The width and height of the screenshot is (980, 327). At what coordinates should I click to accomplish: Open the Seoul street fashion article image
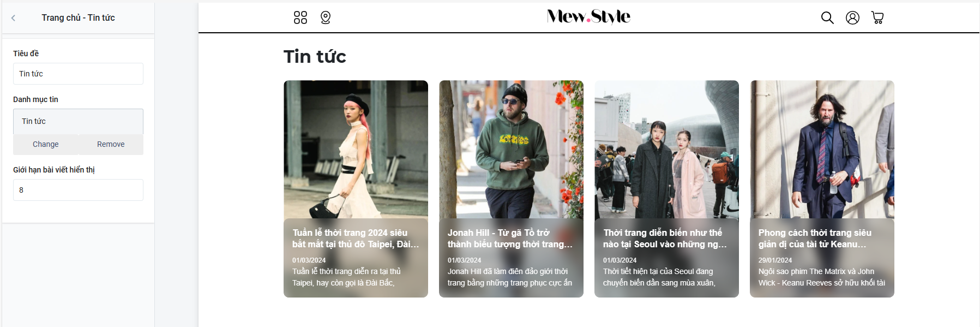coord(666,150)
